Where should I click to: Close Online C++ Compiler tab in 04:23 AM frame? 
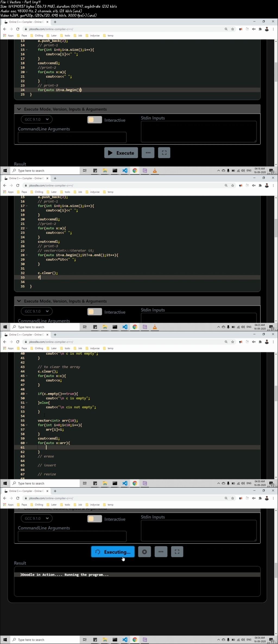click(x=47, y=178)
